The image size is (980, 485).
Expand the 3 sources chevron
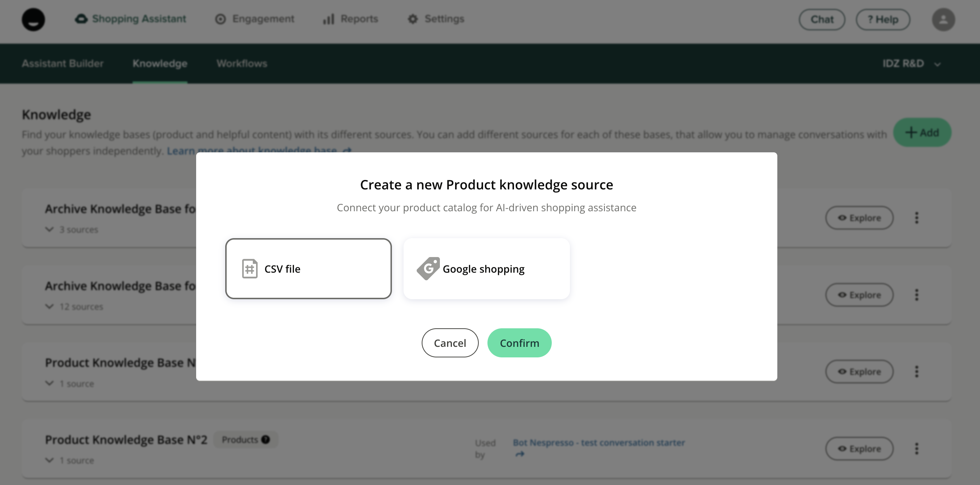click(49, 229)
